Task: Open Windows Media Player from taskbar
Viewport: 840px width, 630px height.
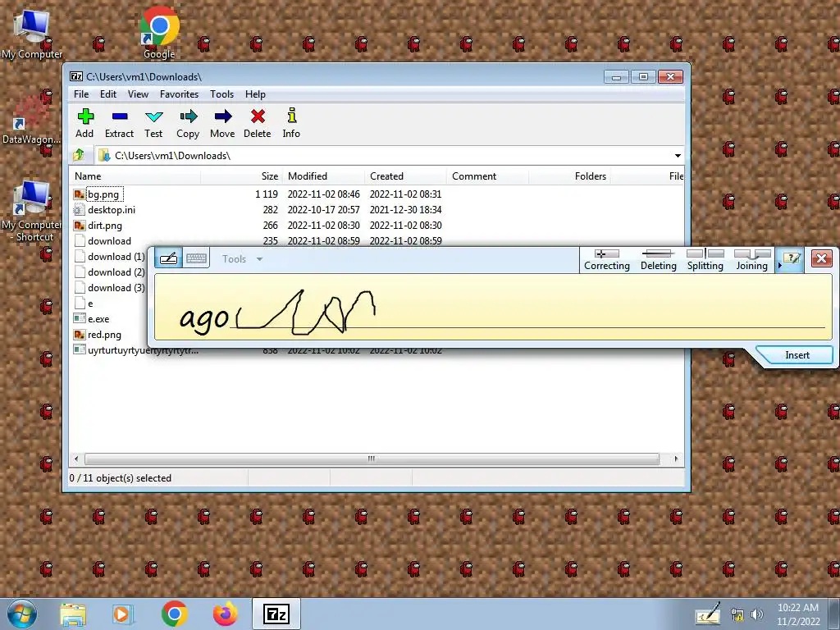Action: [x=122, y=614]
